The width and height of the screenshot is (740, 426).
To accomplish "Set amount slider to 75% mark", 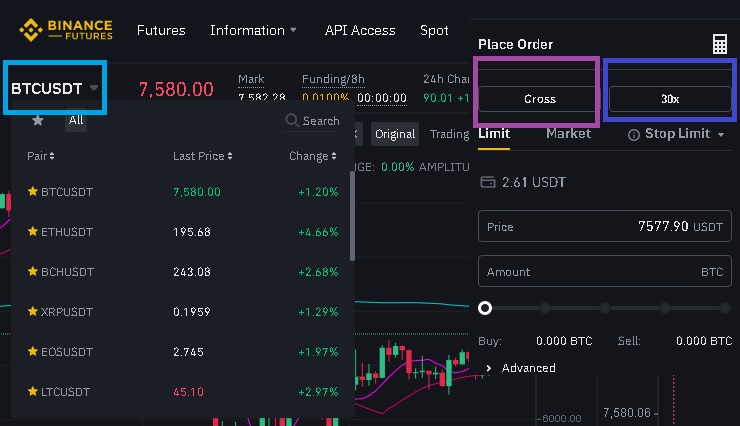I will (x=664, y=308).
